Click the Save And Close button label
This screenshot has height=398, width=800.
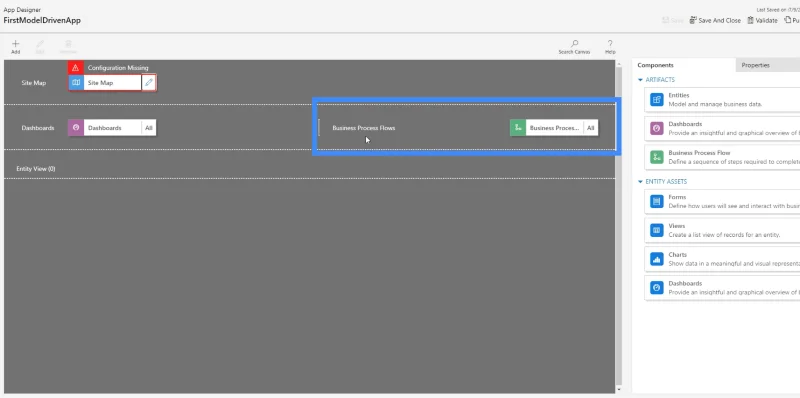click(x=719, y=20)
